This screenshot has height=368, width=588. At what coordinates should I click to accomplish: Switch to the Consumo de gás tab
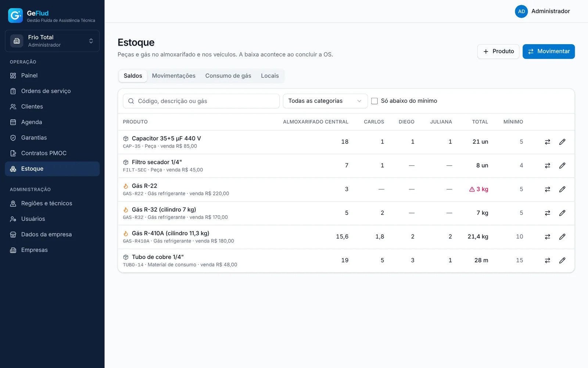(x=228, y=76)
